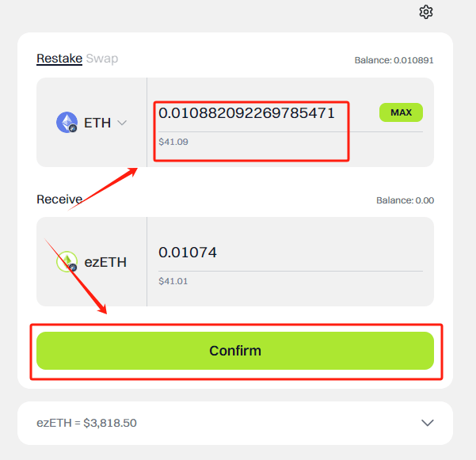Click the ezETH token name label

click(x=105, y=262)
